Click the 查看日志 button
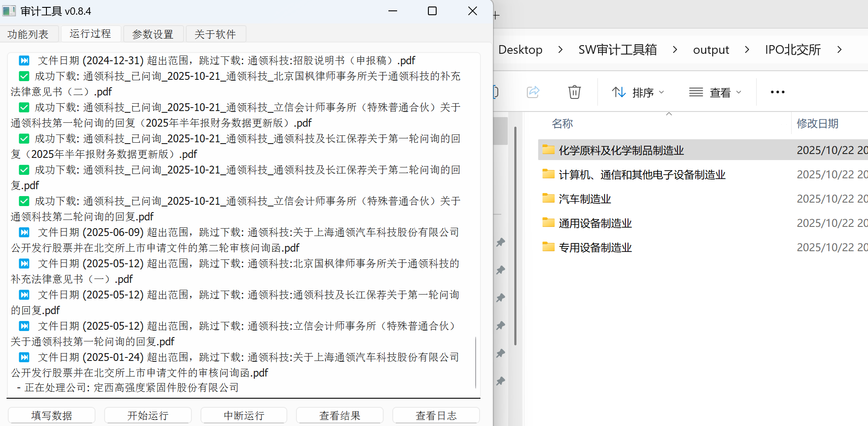Image resolution: width=868 pixels, height=426 pixels. 436,415
